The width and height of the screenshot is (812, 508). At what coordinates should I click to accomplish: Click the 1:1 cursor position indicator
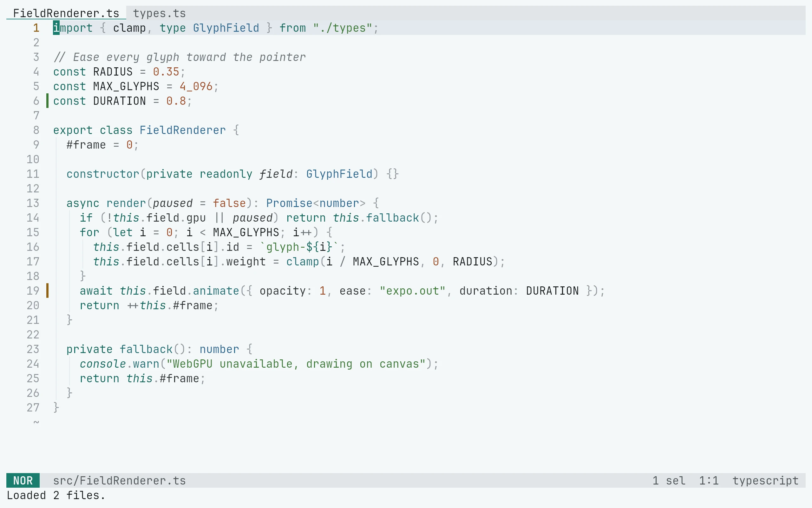point(709,480)
